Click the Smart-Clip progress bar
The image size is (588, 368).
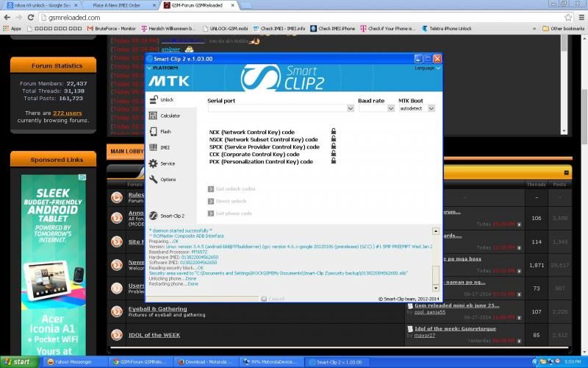point(201,299)
